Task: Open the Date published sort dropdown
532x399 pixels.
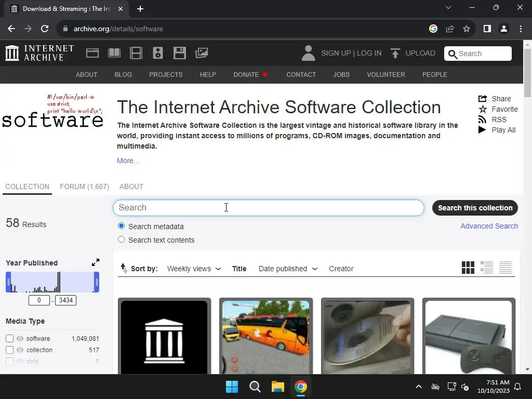Action: (x=288, y=269)
